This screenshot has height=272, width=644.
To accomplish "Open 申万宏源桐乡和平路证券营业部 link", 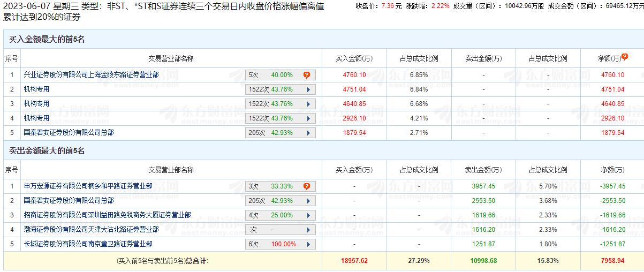I will (88, 186).
